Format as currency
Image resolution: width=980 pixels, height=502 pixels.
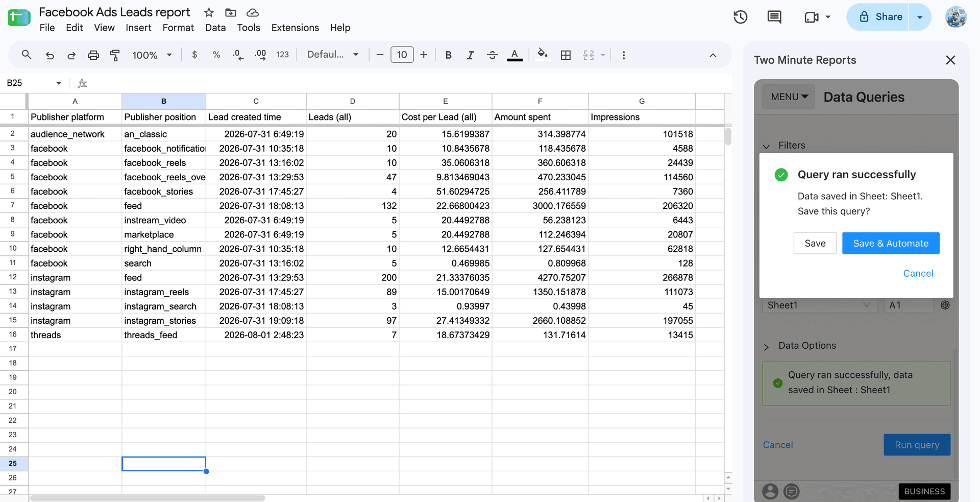coord(194,55)
